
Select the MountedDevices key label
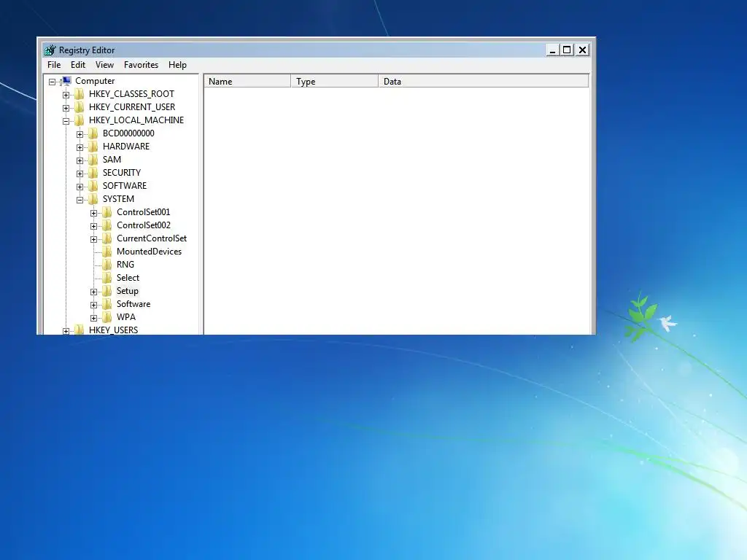(x=149, y=252)
